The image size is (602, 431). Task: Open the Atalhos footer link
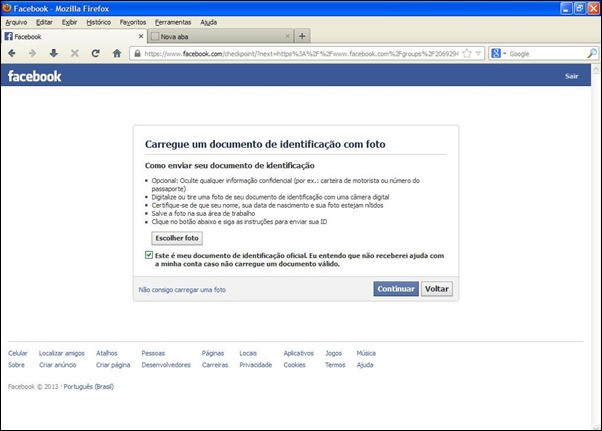tap(107, 353)
